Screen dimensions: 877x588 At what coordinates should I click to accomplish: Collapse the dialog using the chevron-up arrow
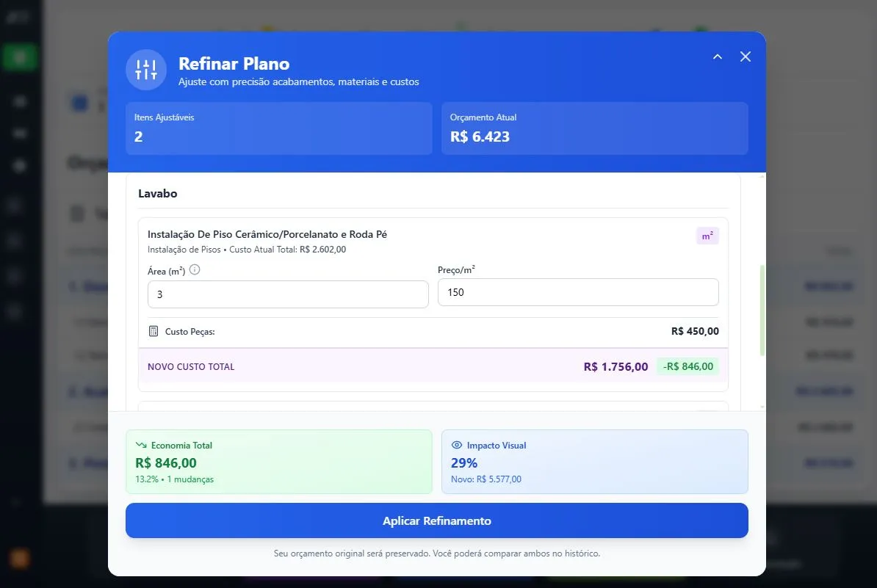[x=717, y=57]
